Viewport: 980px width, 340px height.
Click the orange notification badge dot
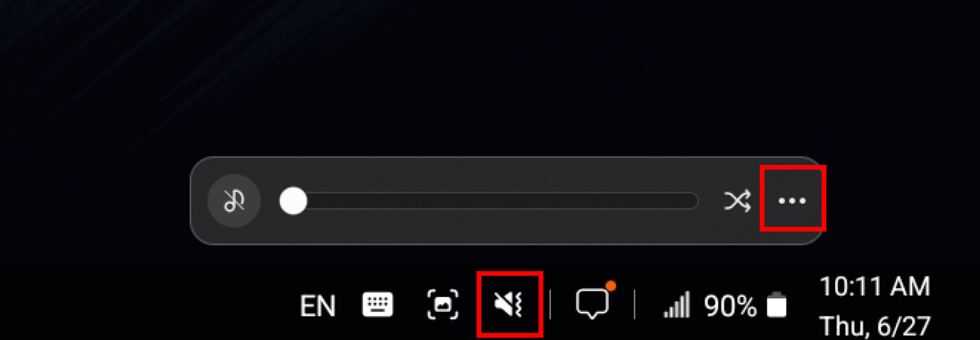click(x=611, y=286)
